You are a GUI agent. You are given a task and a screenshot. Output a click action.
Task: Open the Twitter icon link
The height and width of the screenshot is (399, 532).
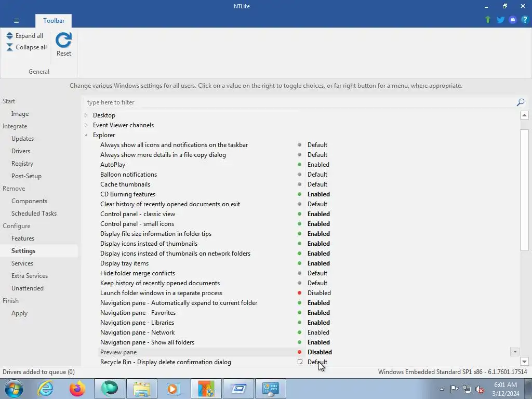(500, 20)
